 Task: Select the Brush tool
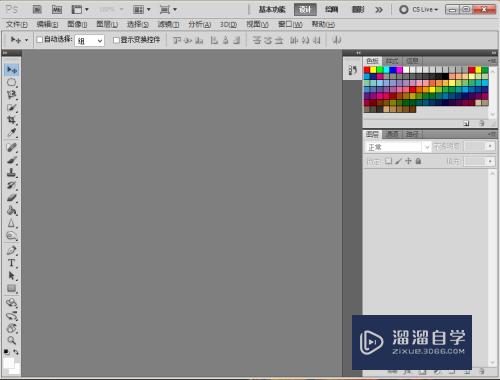[12, 160]
